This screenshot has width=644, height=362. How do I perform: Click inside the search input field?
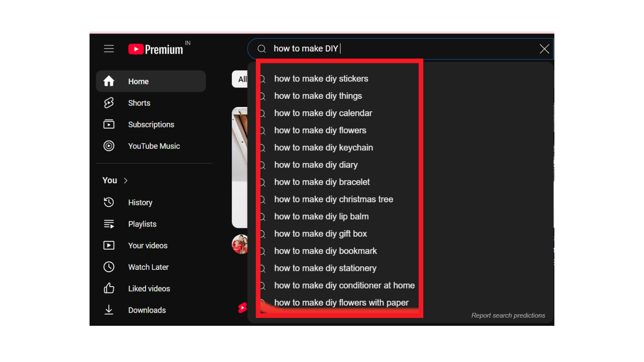point(369,49)
